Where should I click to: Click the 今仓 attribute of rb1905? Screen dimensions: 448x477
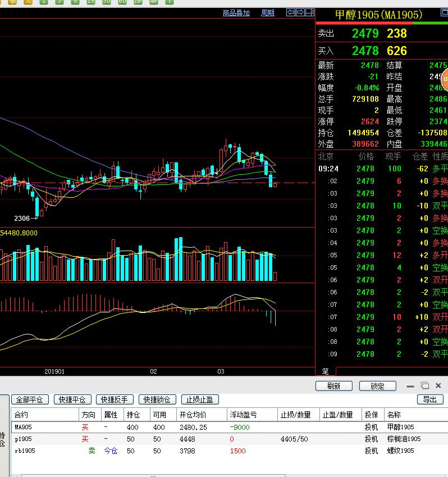click(x=111, y=451)
